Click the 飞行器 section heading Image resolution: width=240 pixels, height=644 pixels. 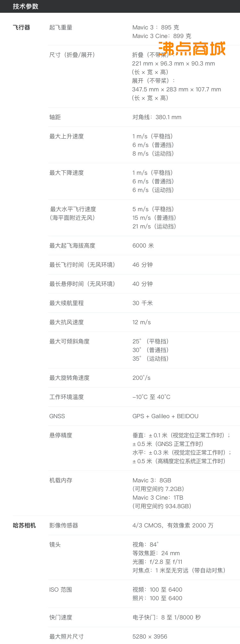coord(21,27)
